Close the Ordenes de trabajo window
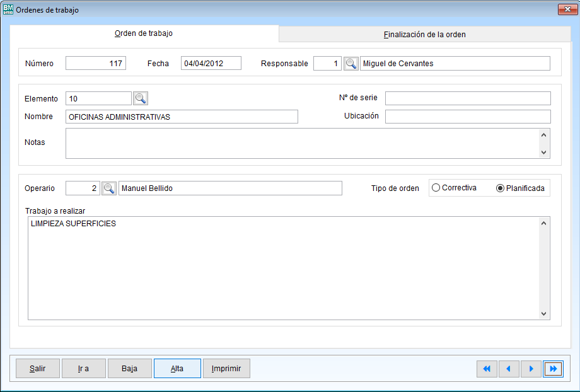The width and height of the screenshot is (580, 392). point(565,9)
